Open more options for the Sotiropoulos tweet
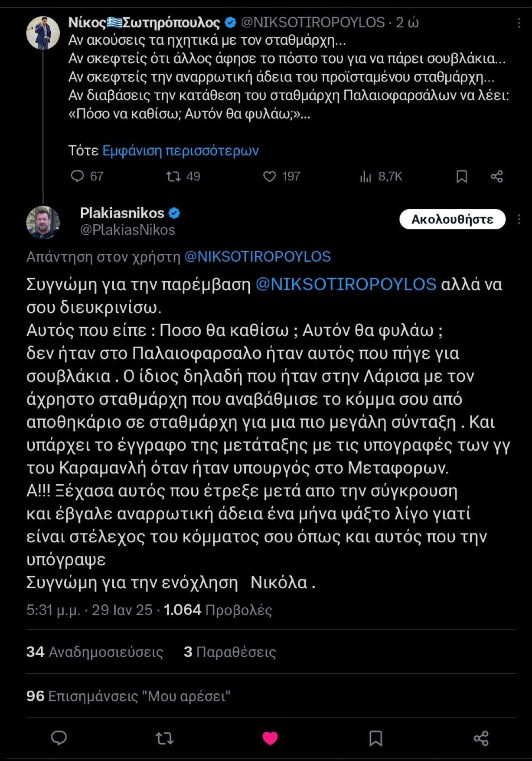 click(x=519, y=23)
